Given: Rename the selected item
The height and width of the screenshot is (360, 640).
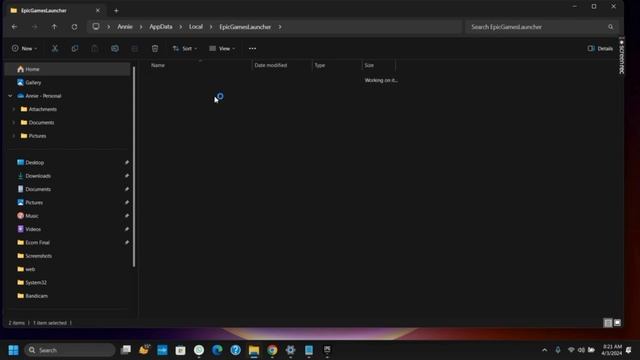Looking at the screenshot, I should tap(115, 49).
